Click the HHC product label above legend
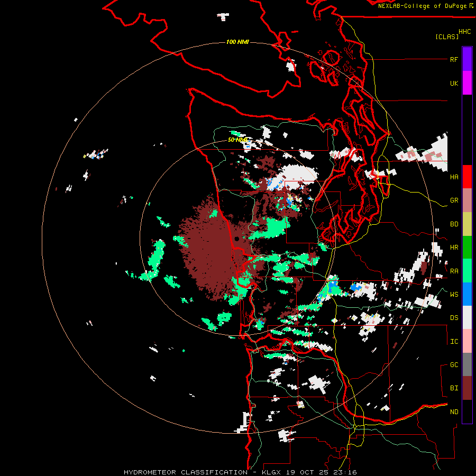This screenshot has width=476, height=476. (464, 32)
